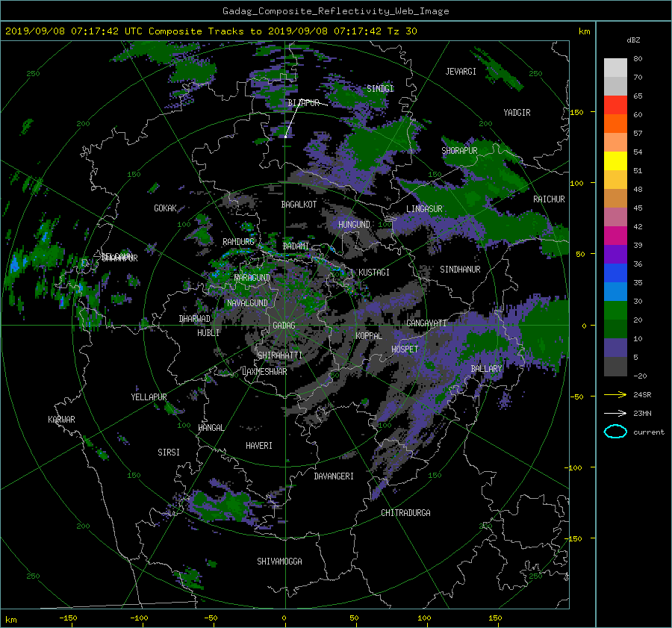Click the NARAGUND city label

click(x=252, y=277)
